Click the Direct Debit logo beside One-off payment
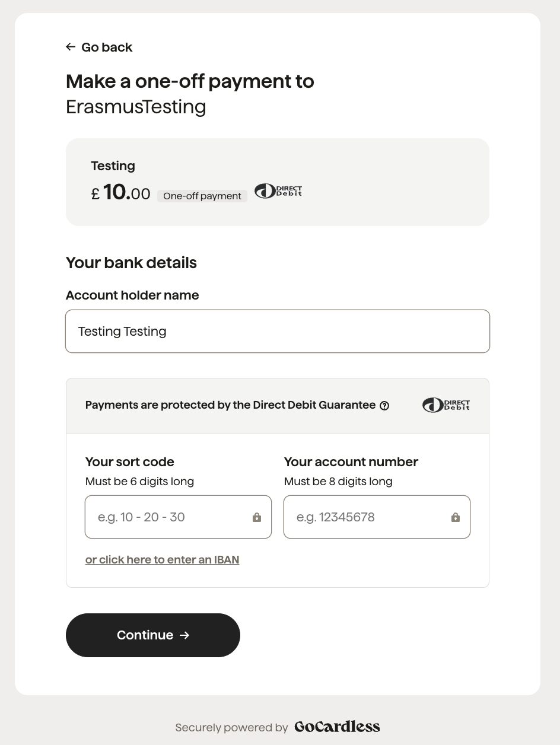 [278, 191]
